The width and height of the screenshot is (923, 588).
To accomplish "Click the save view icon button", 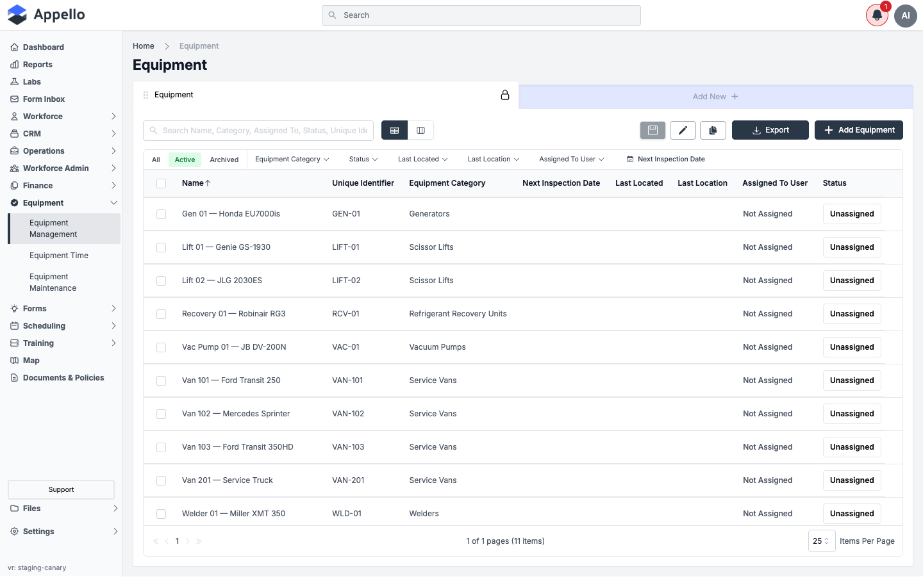I will pyautogui.click(x=653, y=130).
